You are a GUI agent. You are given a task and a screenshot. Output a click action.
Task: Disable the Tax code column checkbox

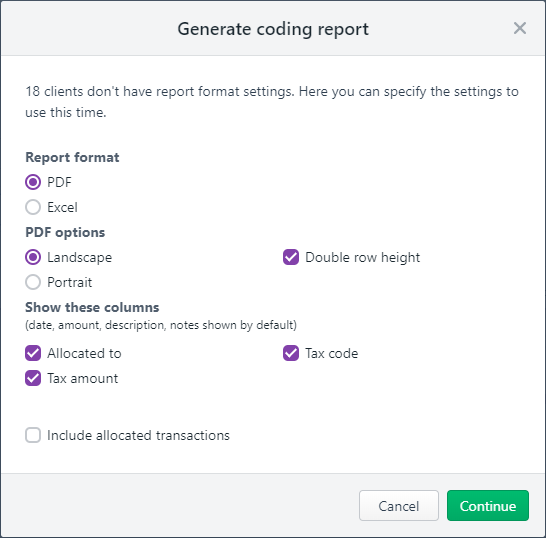coord(291,353)
